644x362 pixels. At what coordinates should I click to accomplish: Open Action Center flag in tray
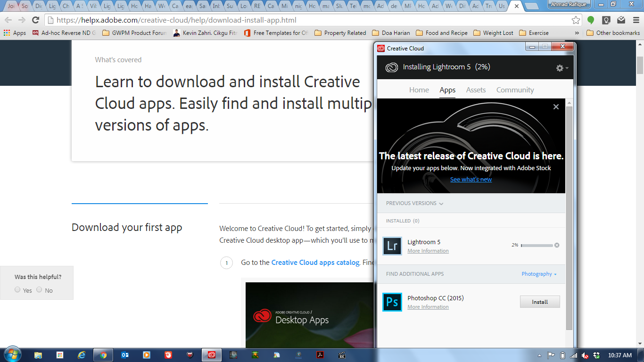pos(551,355)
